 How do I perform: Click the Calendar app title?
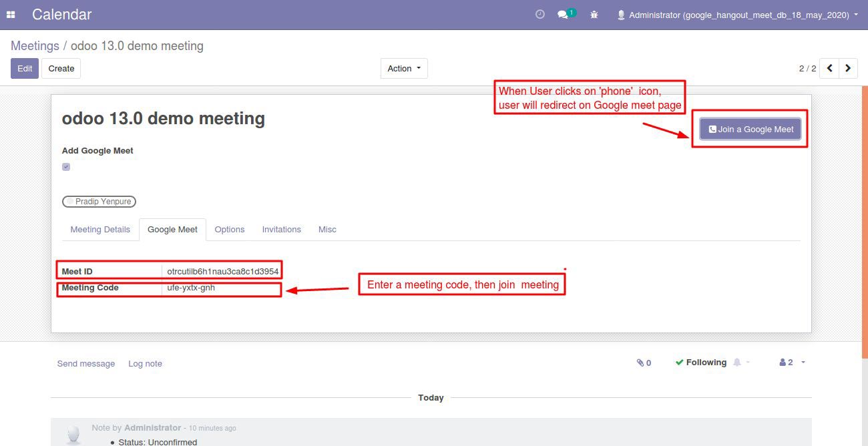62,14
